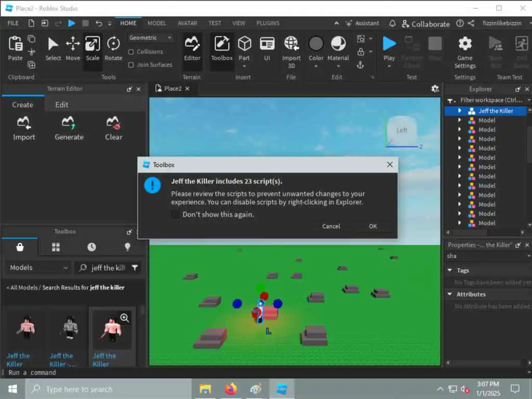Image resolution: width=532 pixels, height=399 pixels.
Task: Open the Play button dropdown arrow
Action: [x=389, y=66]
